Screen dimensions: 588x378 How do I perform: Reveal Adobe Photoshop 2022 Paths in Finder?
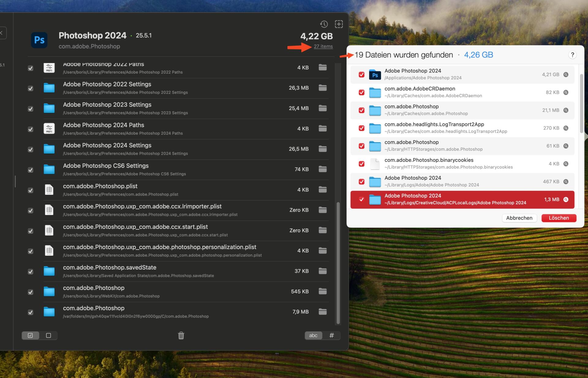[x=322, y=67]
